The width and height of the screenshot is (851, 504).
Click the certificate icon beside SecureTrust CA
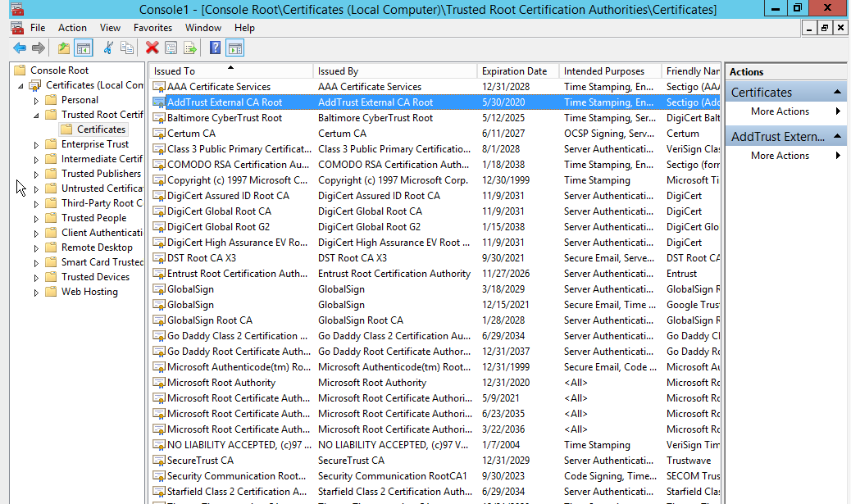click(x=159, y=461)
